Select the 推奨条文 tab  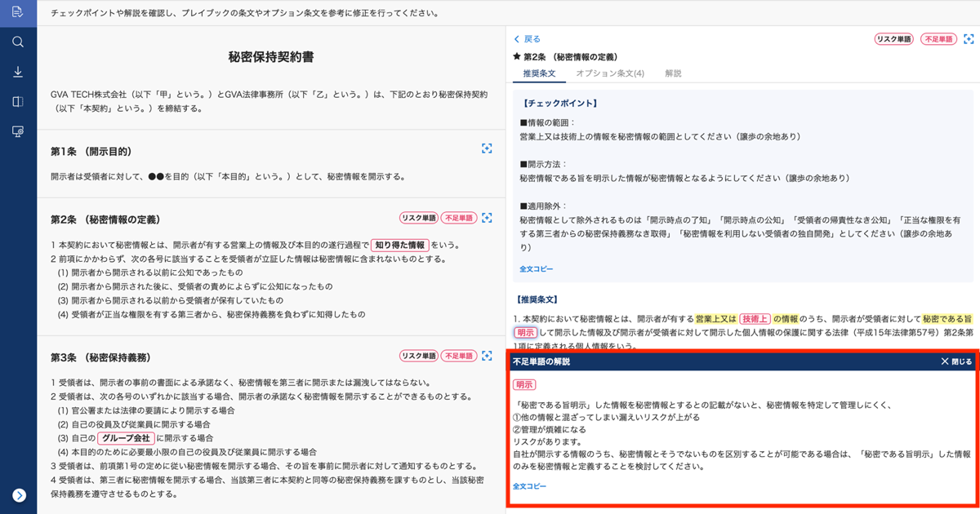[x=539, y=73]
